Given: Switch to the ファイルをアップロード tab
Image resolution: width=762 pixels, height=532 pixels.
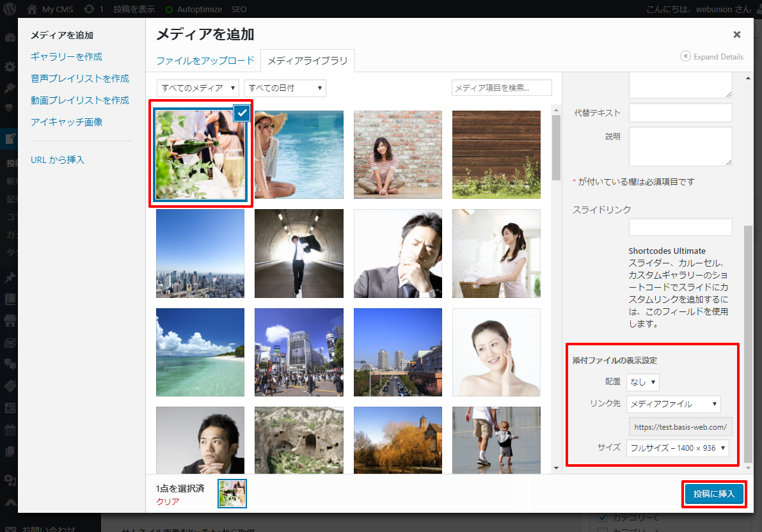Looking at the screenshot, I should (205, 61).
